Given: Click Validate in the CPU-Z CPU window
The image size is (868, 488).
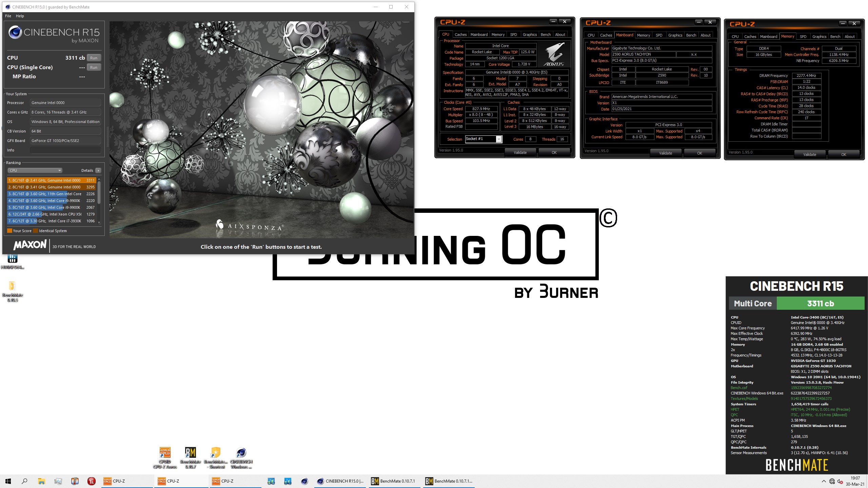Looking at the screenshot, I should click(520, 152).
